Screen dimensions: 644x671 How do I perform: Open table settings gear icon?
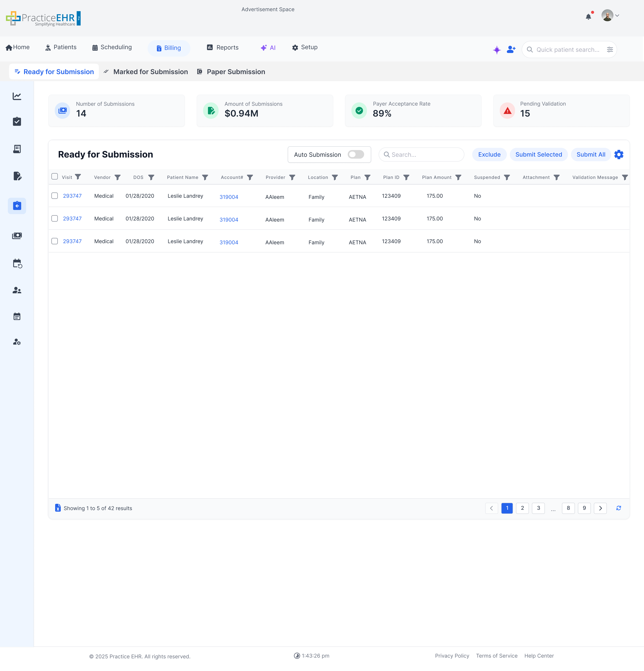(x=619, y=155)
